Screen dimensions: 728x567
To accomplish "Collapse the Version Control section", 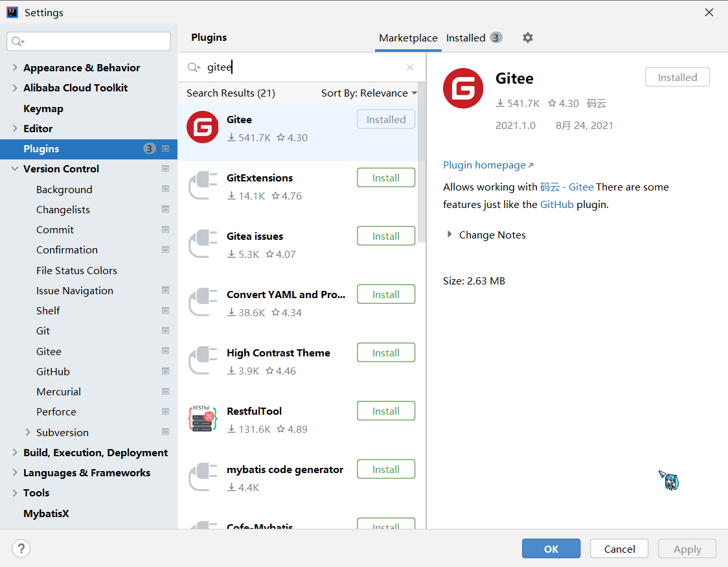I will (15, 168).
